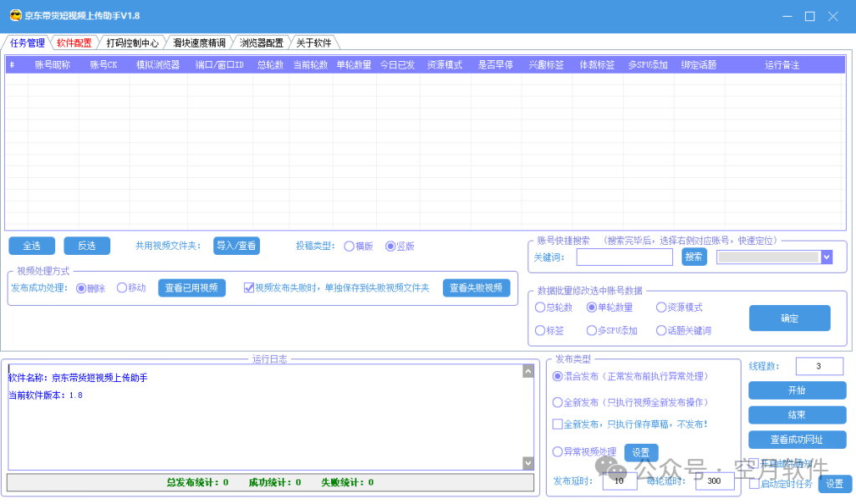The image size is (856, 504).
Task: Toggle saving failed videos to separate folder
Action: (249, 288)
